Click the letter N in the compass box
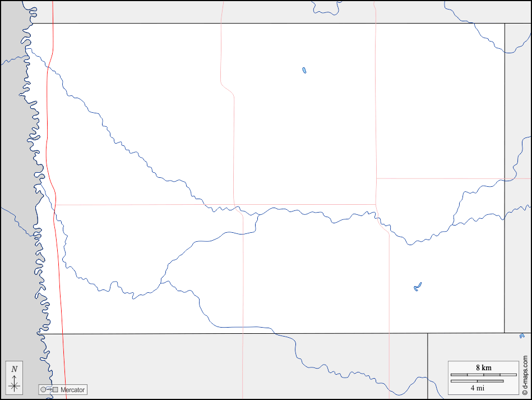532x400 pixels. click(x=15, y=369)
